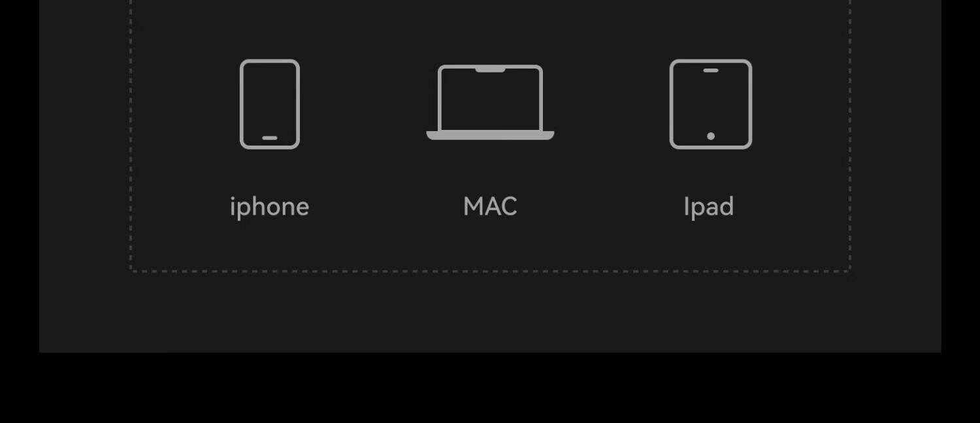Click the base of the MAC laptop icon

point(490,136)
